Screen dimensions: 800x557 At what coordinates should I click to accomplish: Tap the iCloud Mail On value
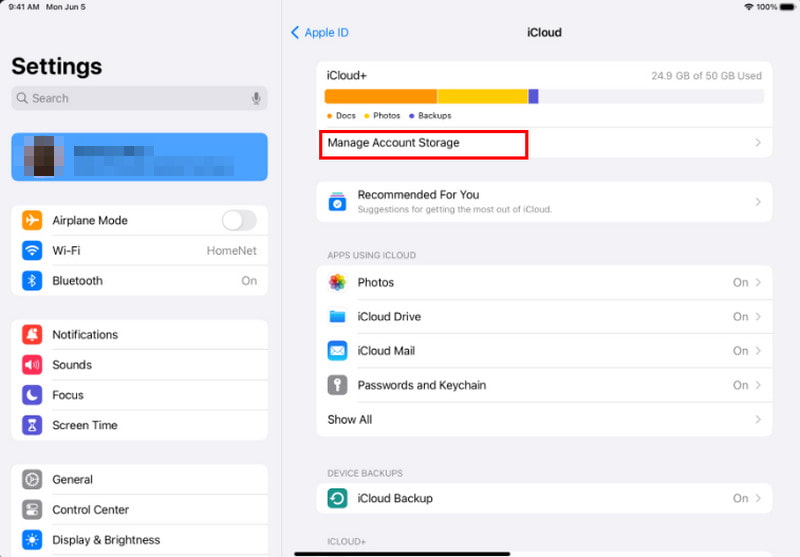740,351
